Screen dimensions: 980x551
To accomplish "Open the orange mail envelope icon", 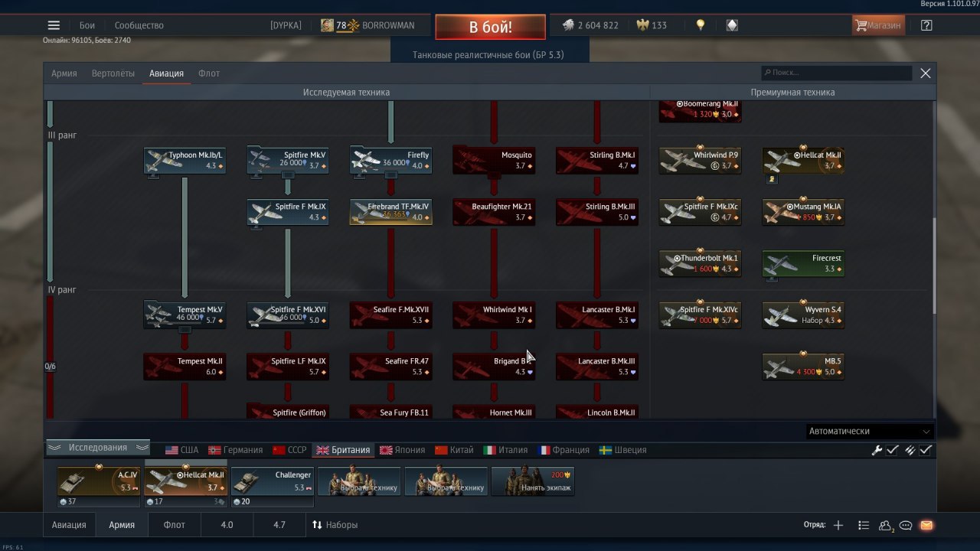I will (x=926, y=525).
